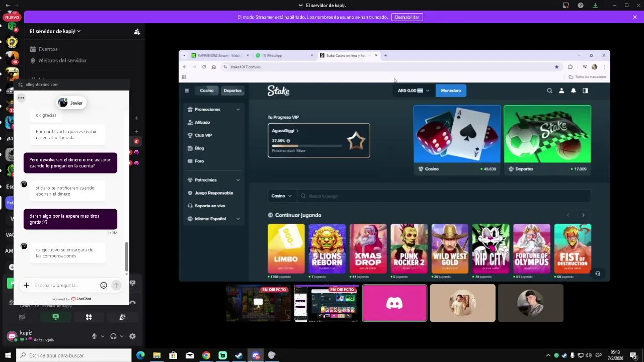
Task: Open Eventos in Discord server
Action: (x=48, y=49)
